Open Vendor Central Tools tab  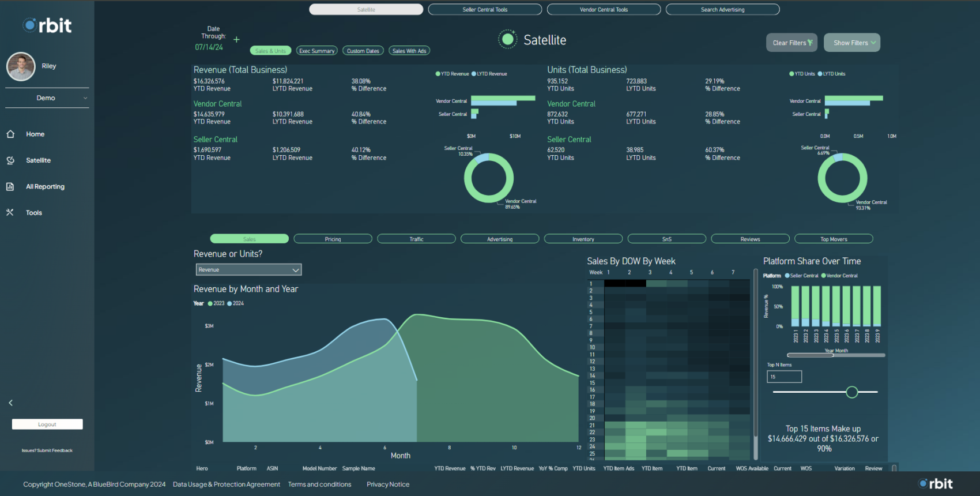coord(604,9)
